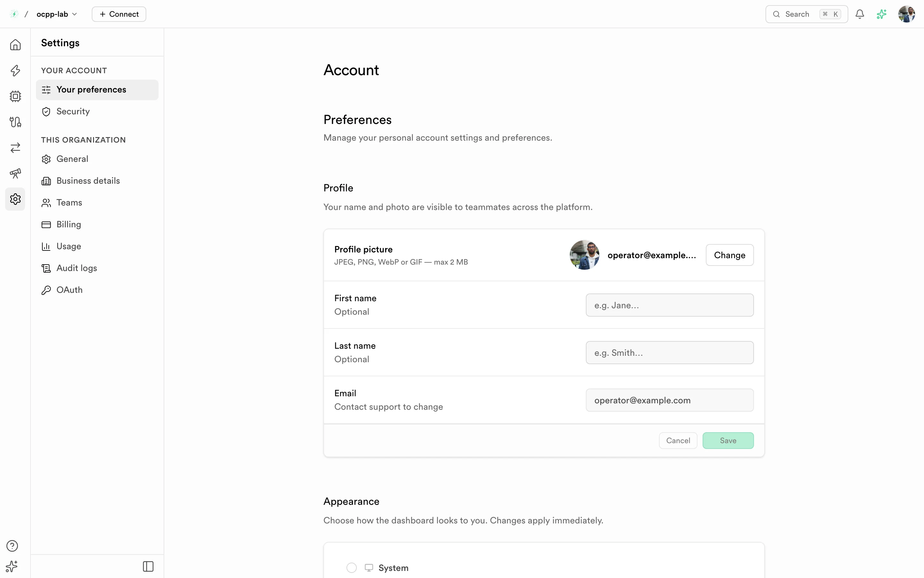
Task: Click the 'Appearance' section heading
Action: tap(351, 501)
